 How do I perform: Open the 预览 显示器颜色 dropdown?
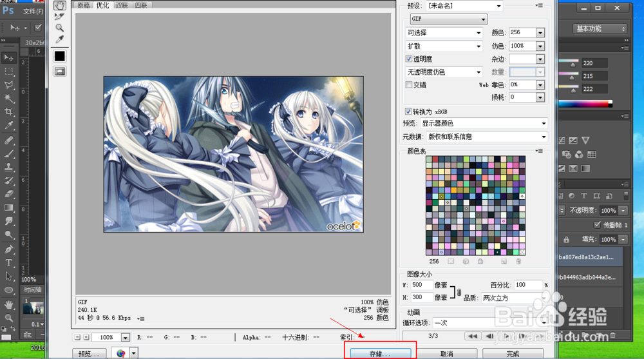(484, 123)
